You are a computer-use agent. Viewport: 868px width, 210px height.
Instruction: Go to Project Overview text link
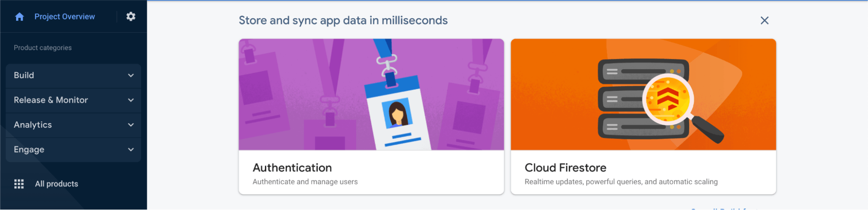[65, 17]
